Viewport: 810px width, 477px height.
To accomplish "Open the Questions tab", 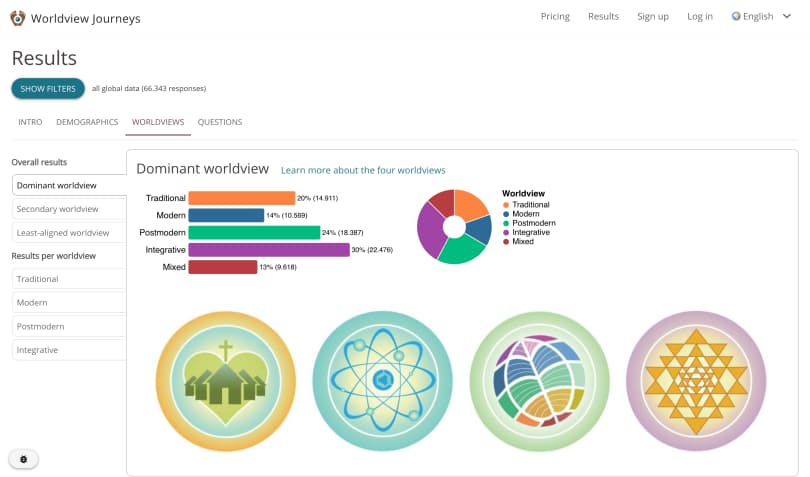I will (x=220, y=122).
